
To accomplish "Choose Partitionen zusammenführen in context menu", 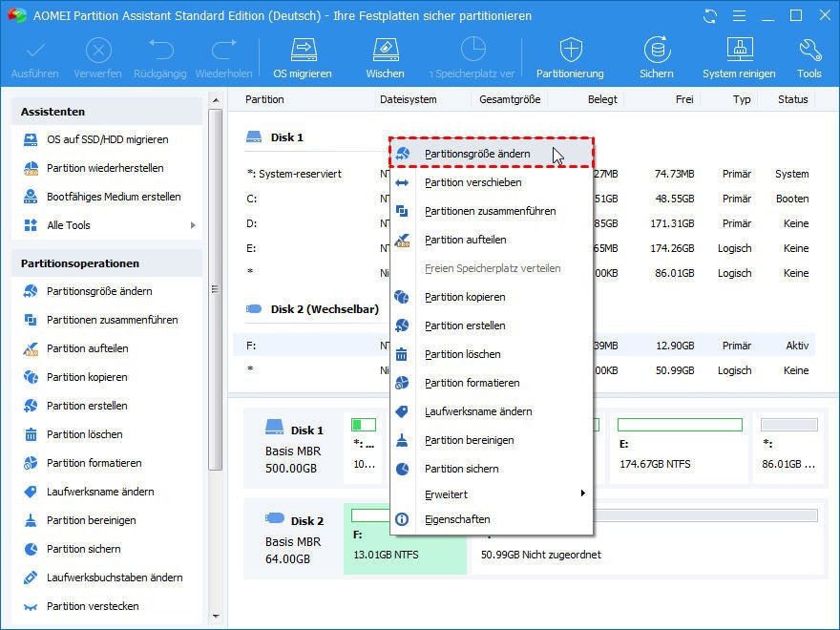I will pos(492,211).
